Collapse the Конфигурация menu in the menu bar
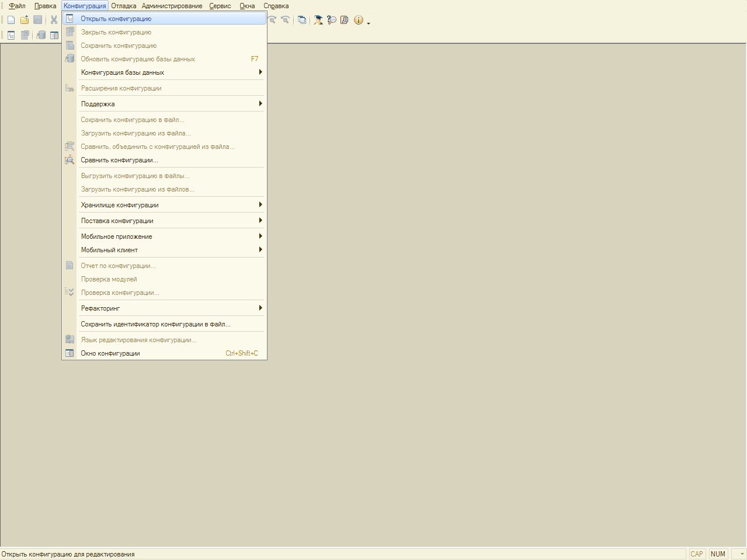747x560 pixels. tap(85, 6)
